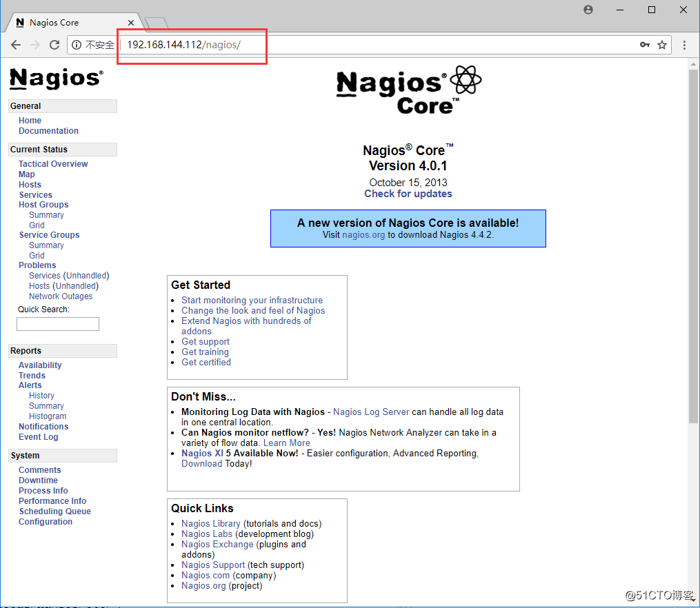Click Nagios Library link
Screen dimensions: 700x608
(x=211, y=523)
